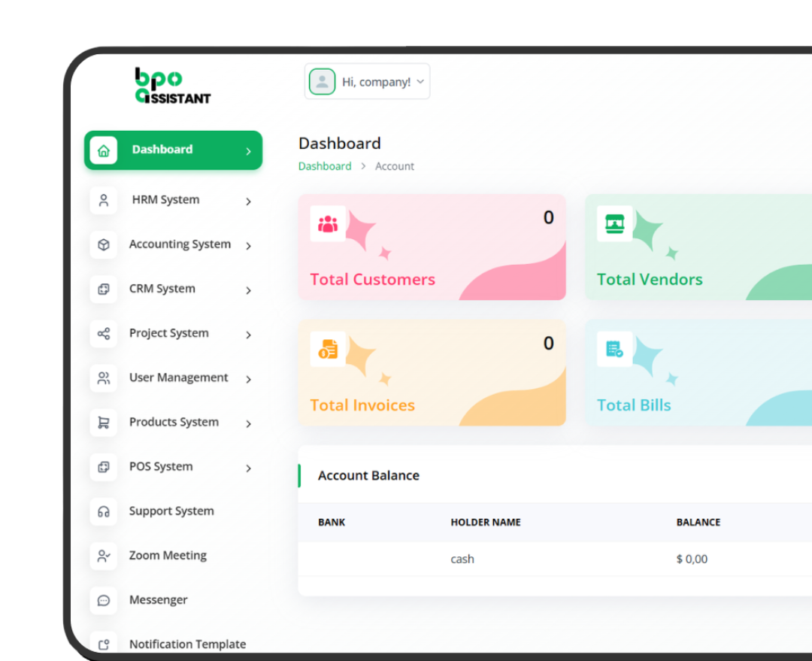Click the Total Bills receipt icon

pos(614,349)
